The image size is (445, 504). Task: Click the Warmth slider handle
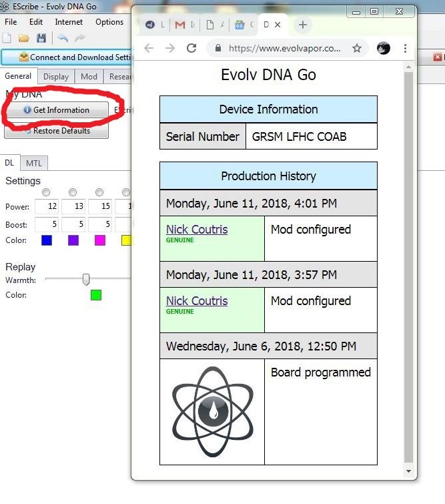(85, 280)
